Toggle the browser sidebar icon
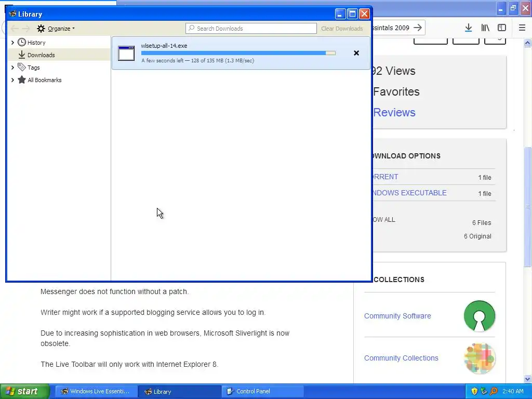This screenshot has height=399, width=532. pyautogui.click(x=502, y=28)
